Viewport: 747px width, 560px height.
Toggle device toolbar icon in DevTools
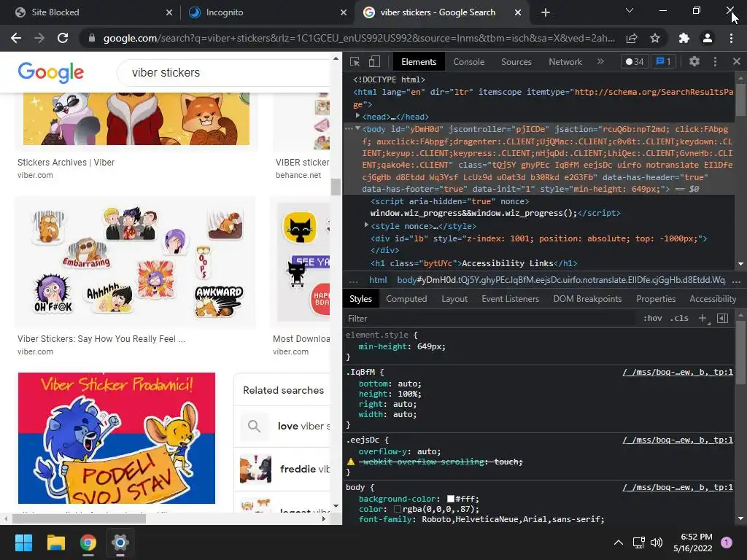374,61
